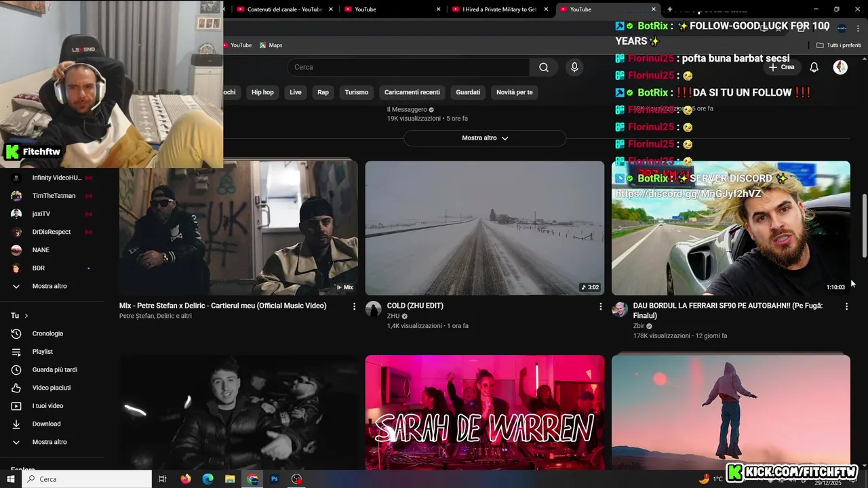
Task: Select the Novità per te chip
Action: (514, 92)
